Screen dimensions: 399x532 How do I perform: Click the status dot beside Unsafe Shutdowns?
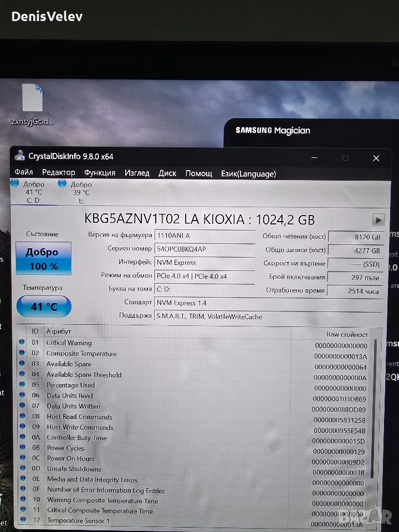point(22,469)
